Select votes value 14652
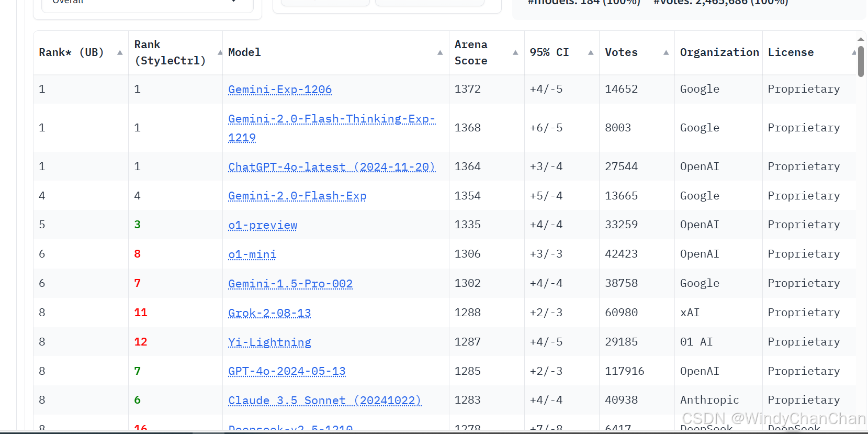Viewport: 868px width, 434px height. [621, 90]
